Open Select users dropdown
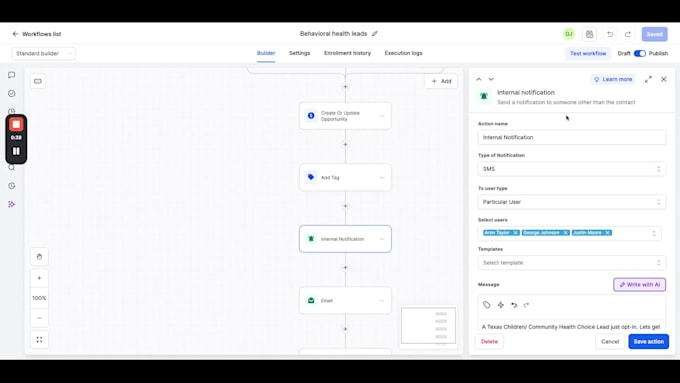 569,233
